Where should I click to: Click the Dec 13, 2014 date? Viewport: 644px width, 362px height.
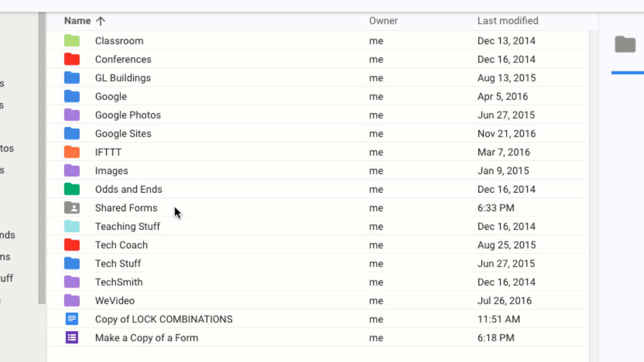point(507,41)
